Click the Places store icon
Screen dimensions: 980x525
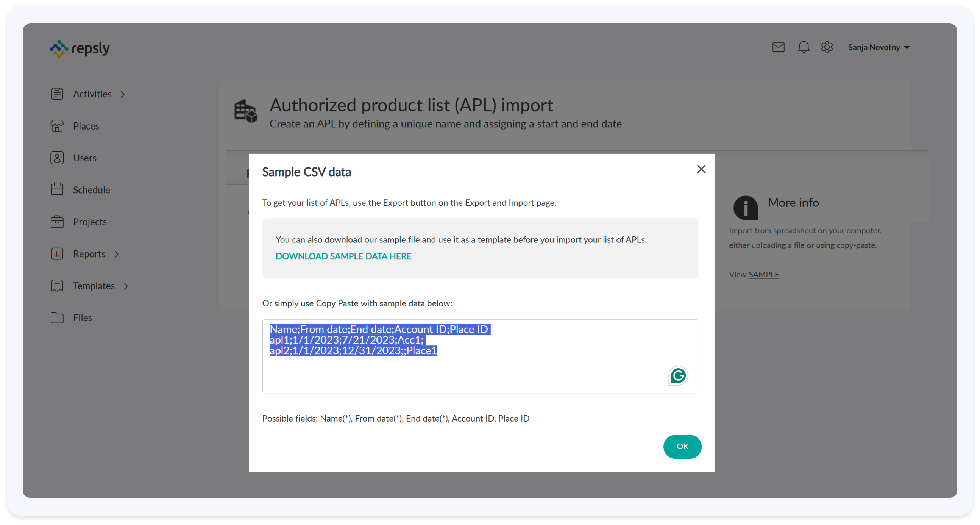click(x=57, y=125)
